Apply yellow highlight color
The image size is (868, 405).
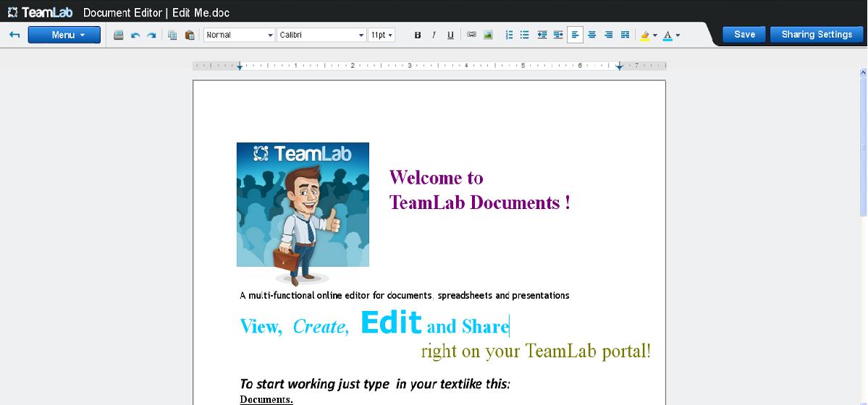[644, 35]
